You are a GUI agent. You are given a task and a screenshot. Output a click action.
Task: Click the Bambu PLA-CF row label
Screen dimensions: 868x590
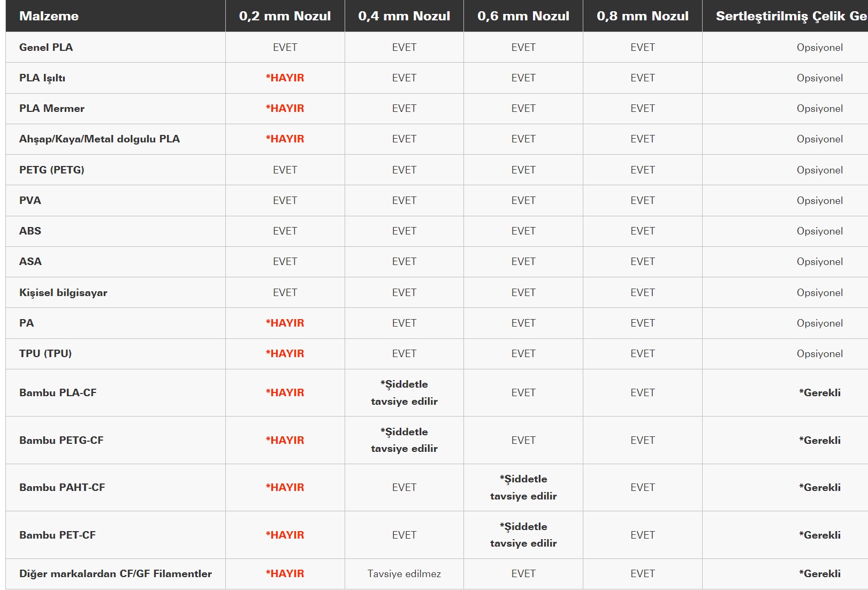[x=58, y=392]
